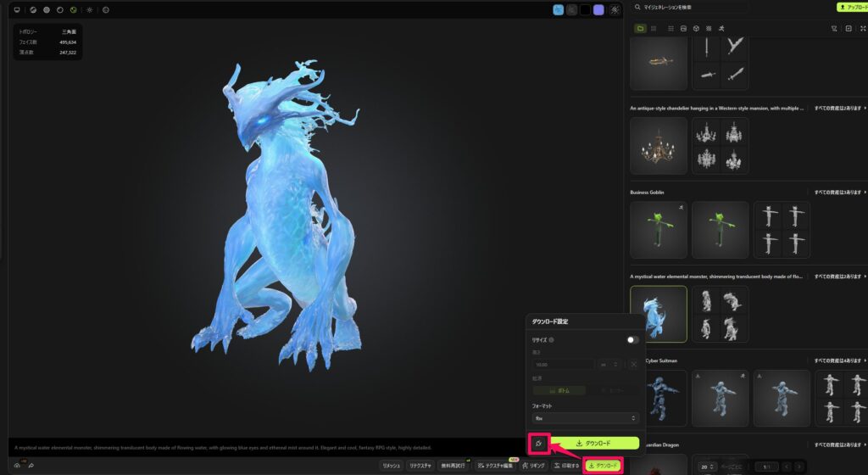Open the antique chandelier main thumbnail
The height and width of the screenshot is (475, 868).
click(658, 146)
